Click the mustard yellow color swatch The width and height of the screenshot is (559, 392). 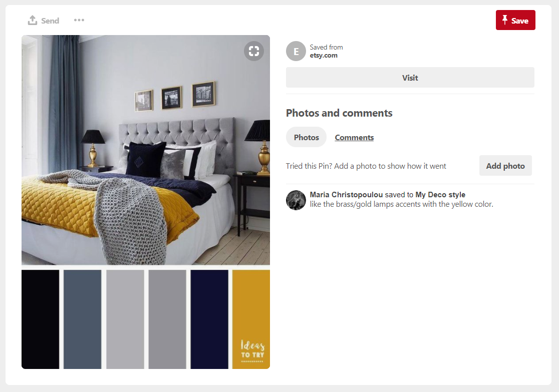click(x=251, y=319)
